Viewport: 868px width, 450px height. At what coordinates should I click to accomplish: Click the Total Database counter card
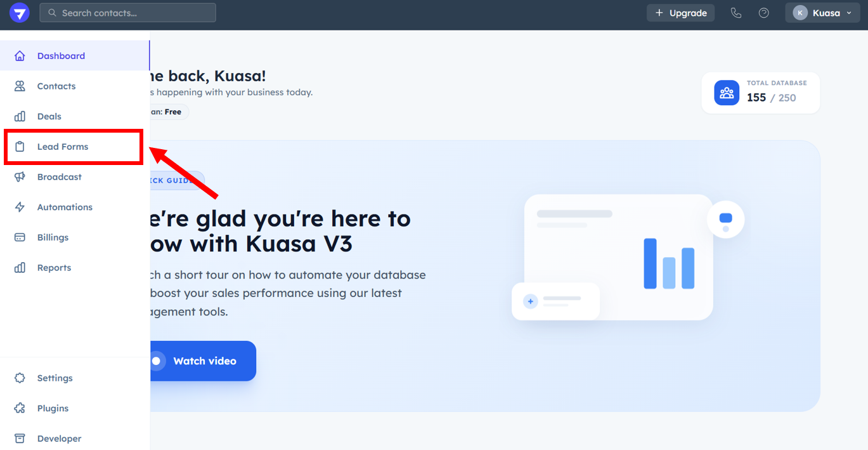click(x=760, y=93)
